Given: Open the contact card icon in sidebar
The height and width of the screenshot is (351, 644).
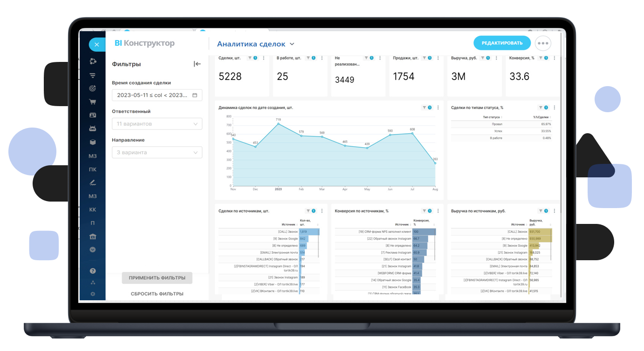Looking at the screenshot, I should point(93,115).
